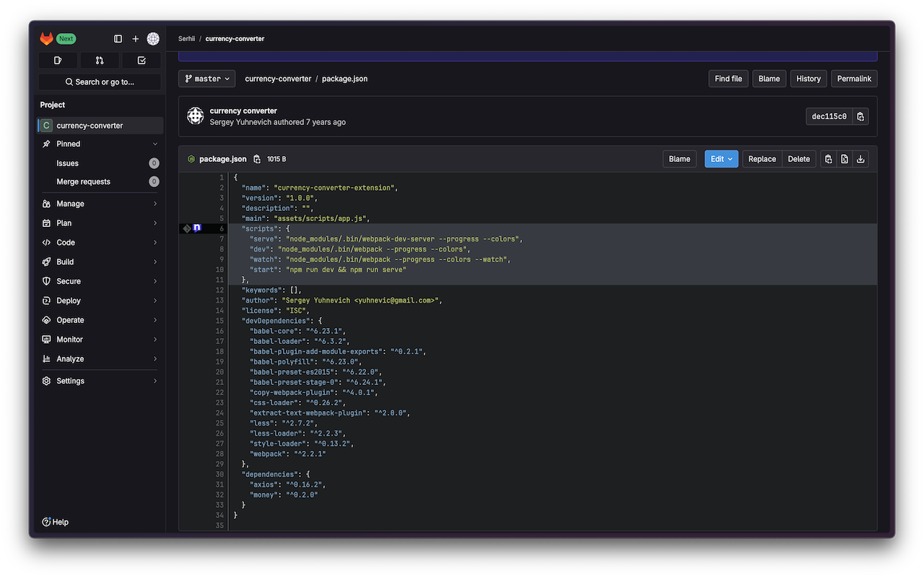Toggle the sidebar collapse icon
924x578 pixels.
click(x=118, y=39)
